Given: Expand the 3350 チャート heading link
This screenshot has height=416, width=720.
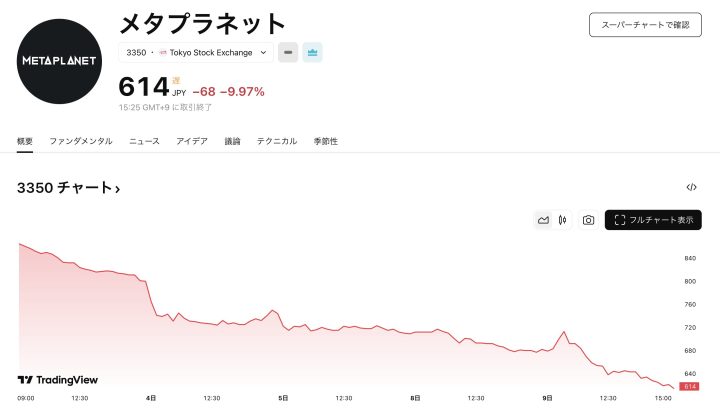Looking at the screenshot, I should coord(68,188).
